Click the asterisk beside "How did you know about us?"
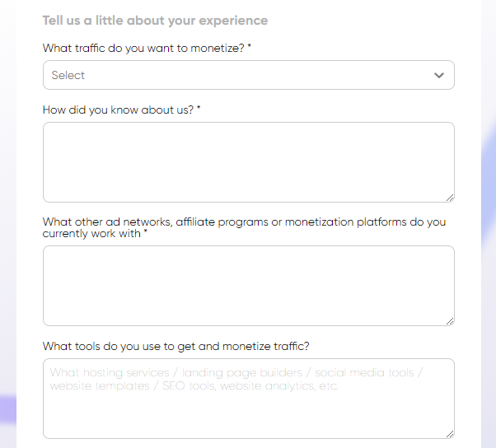The image size is (496, 448). point(199,109)
